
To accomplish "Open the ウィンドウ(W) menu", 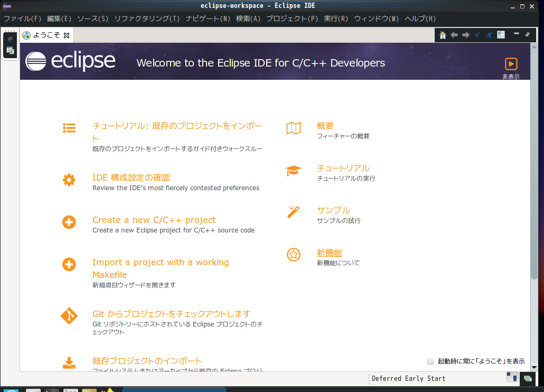I will pyautogui.click(x=377, y=18).
